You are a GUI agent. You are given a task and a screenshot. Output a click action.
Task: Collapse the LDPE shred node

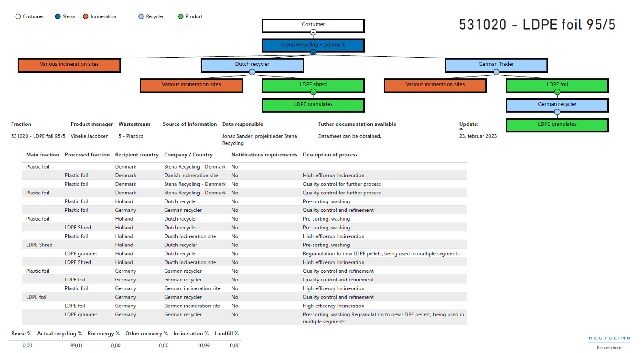(x=313, y=91)
